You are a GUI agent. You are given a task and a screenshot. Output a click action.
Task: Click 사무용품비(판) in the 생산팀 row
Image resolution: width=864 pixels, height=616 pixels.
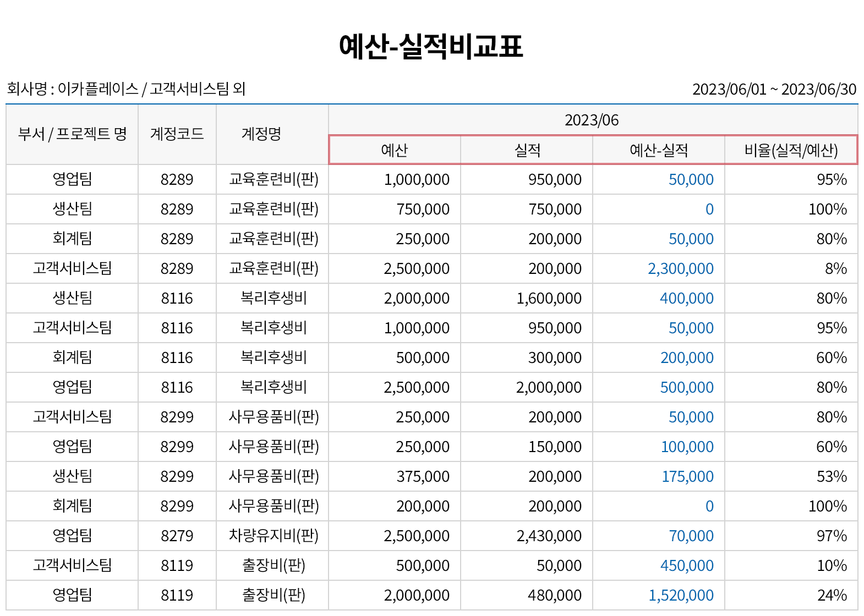274,476
